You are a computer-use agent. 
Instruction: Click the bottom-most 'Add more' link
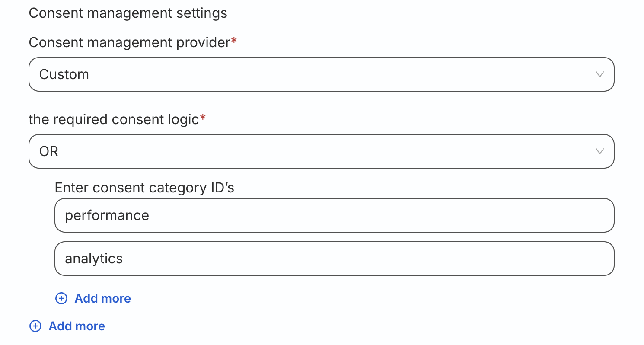pyautogui.click(x=77, y=326)
